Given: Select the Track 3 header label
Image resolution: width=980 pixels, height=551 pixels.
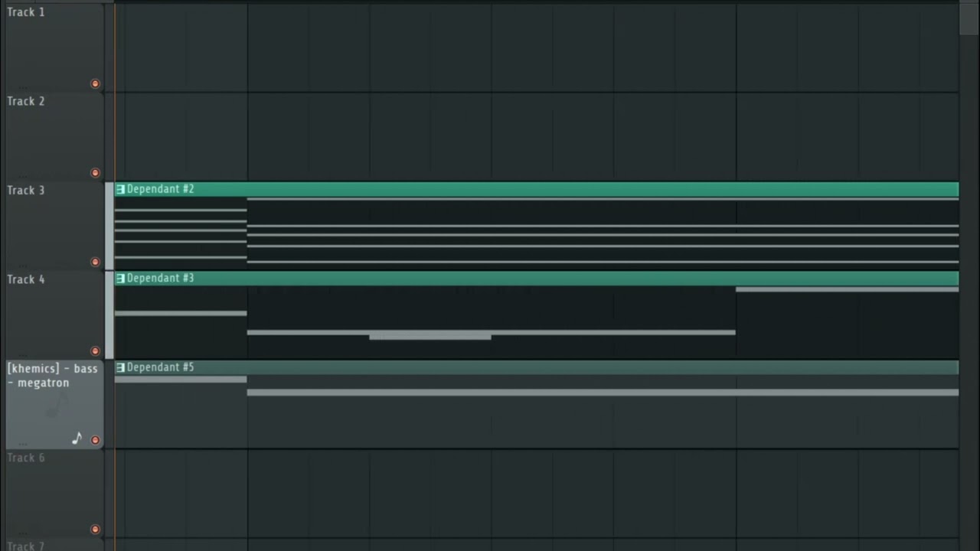Looking at the screenshot, I should click(x=26, y=190).
